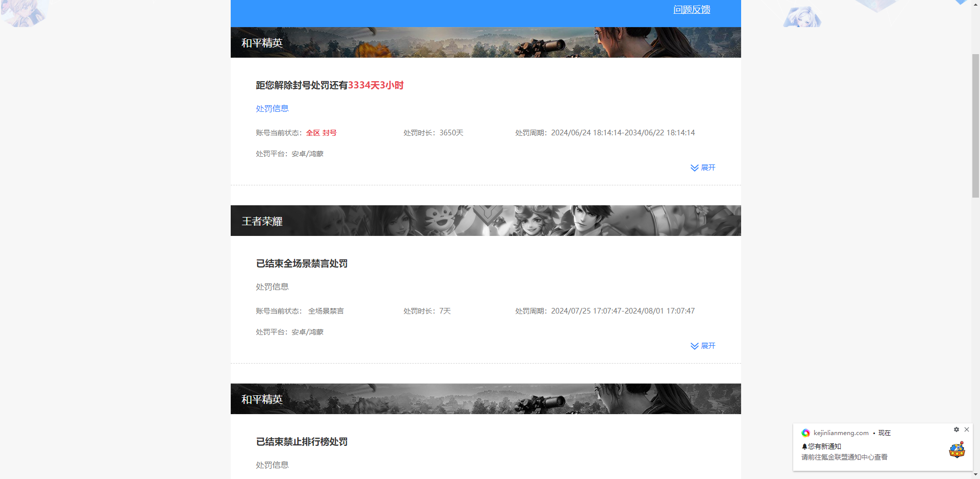Click the greyed-out bottom 和平精英 banner
This screenshot has width=980, height=479.
tap(486, 399)
